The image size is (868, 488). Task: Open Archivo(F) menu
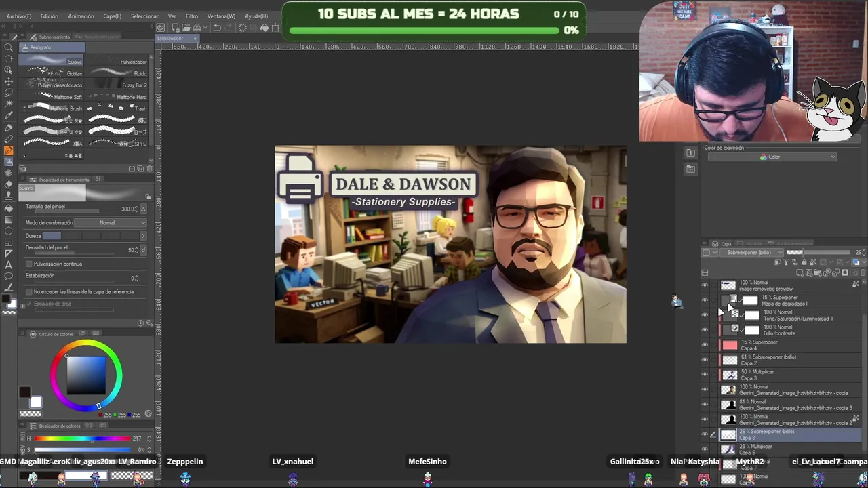click(19, 16)
